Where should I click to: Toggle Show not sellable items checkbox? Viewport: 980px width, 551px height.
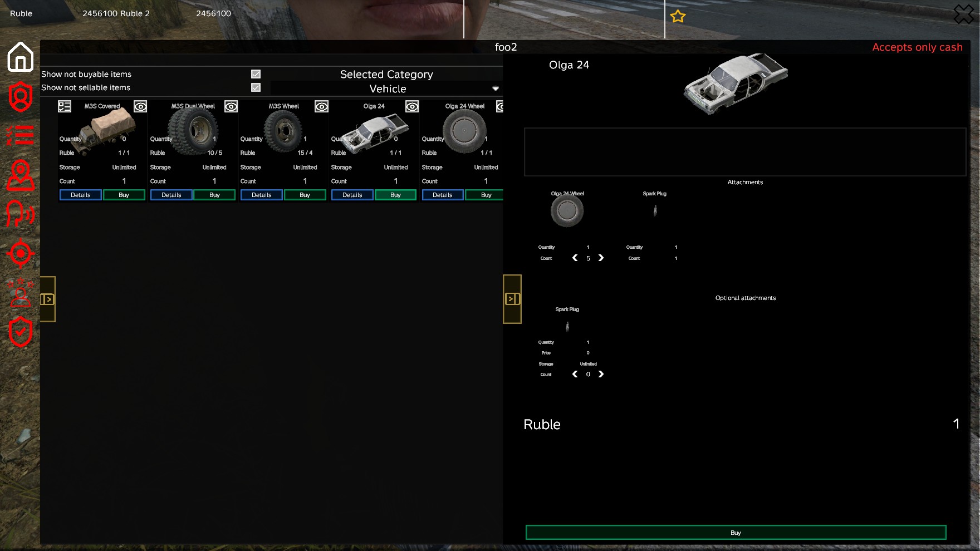coord(256,87)
